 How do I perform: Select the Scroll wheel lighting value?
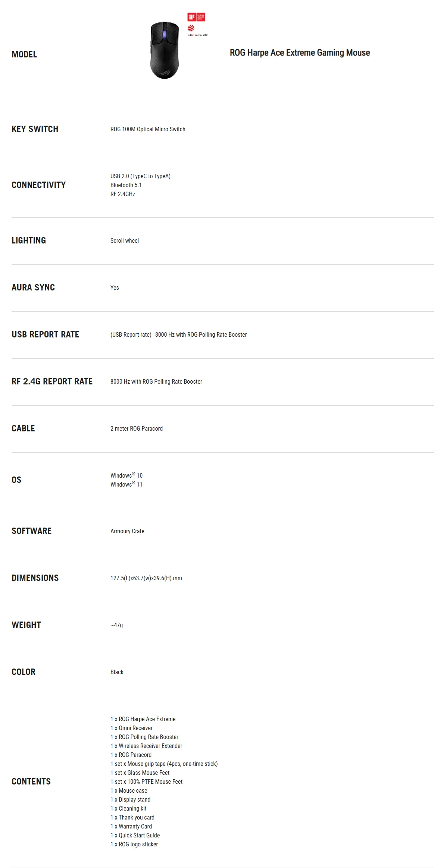tap(125, 240)
